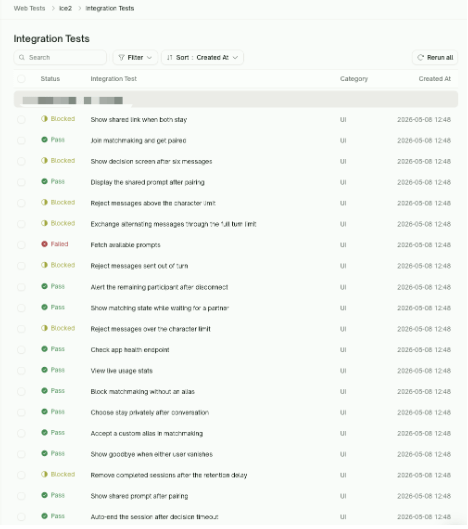The width and height of the screenshot is (468, 529).
Task: Go to the Web Tests breadcrumb
Action: [x=29, y=8]
